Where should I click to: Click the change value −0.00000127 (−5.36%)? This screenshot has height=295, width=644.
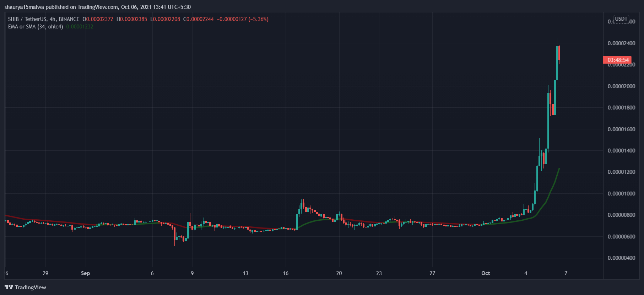pos(243,19)
